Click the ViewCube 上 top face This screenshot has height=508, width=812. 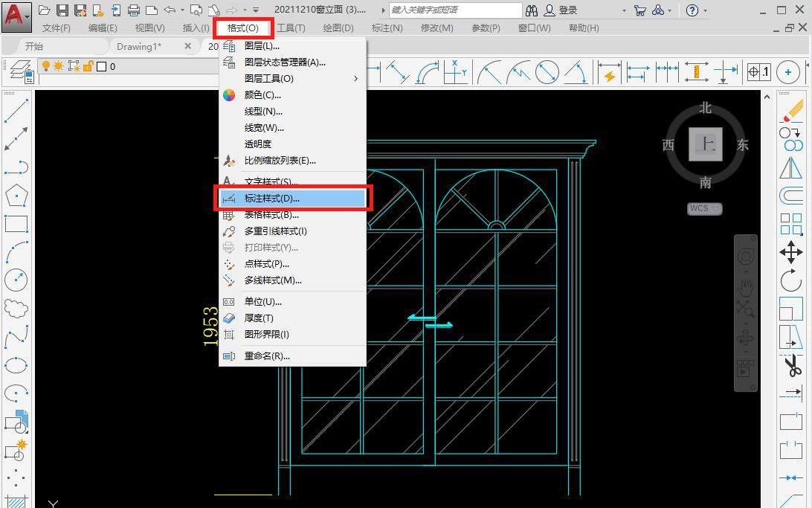(706, 144)
